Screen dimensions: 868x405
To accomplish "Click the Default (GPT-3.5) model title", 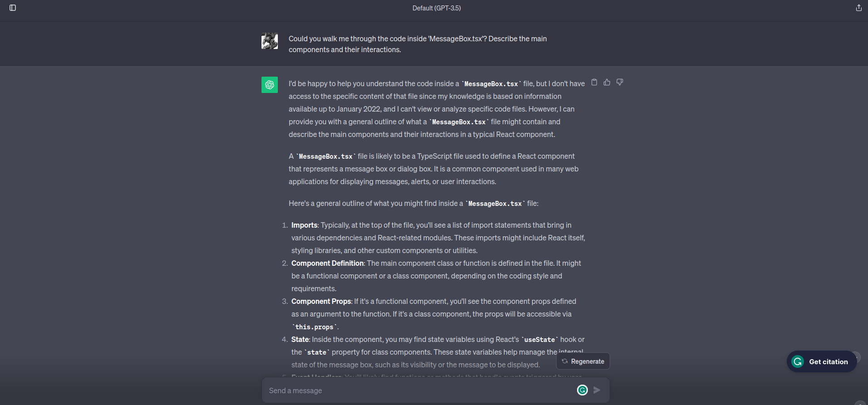I will tap(437, 8).
